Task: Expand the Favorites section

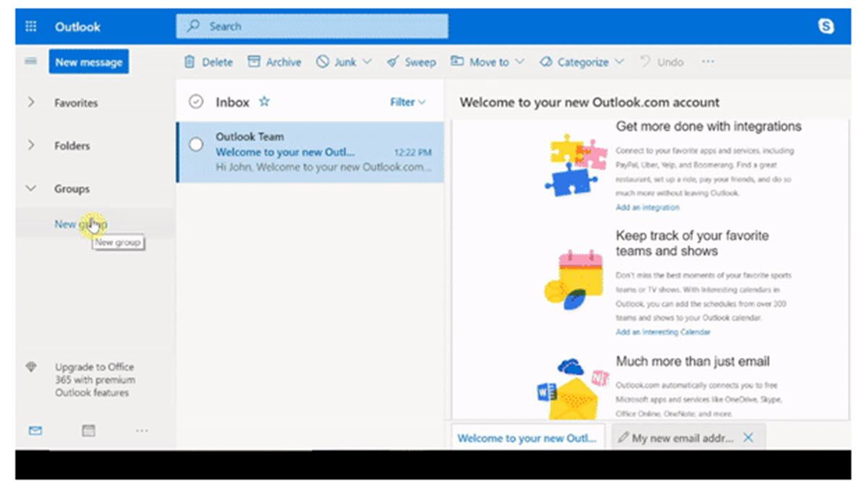Action: pos(30,103)
